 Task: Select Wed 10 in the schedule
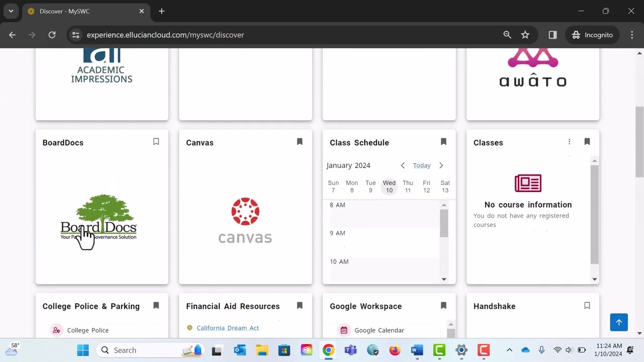coord(389,187)
